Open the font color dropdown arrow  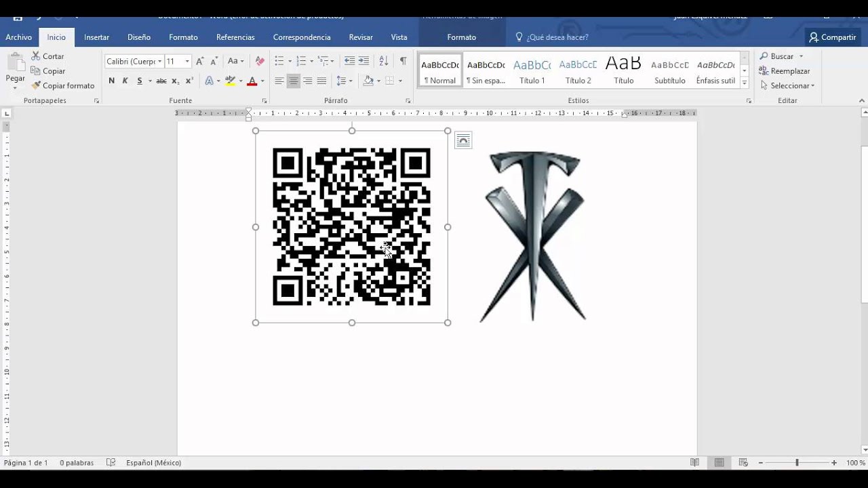click(x=262, y=81)
